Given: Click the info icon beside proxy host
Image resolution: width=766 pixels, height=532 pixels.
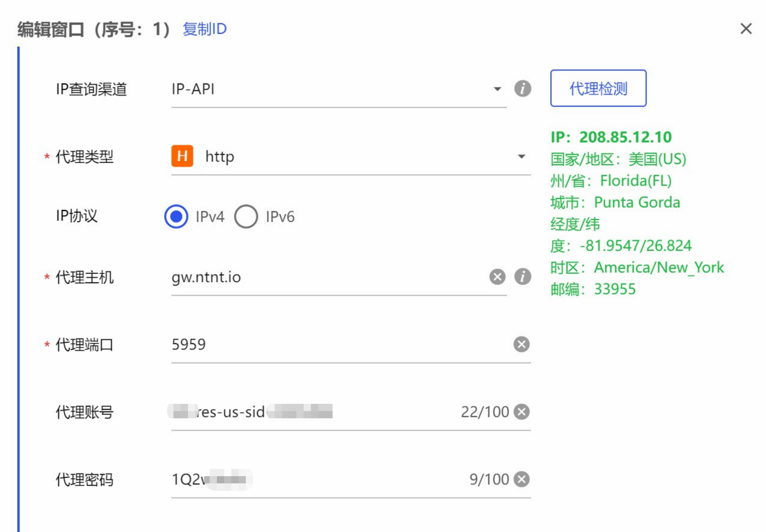Looking at the screenshot, I should pyautogui.click(x=522, y=277).
